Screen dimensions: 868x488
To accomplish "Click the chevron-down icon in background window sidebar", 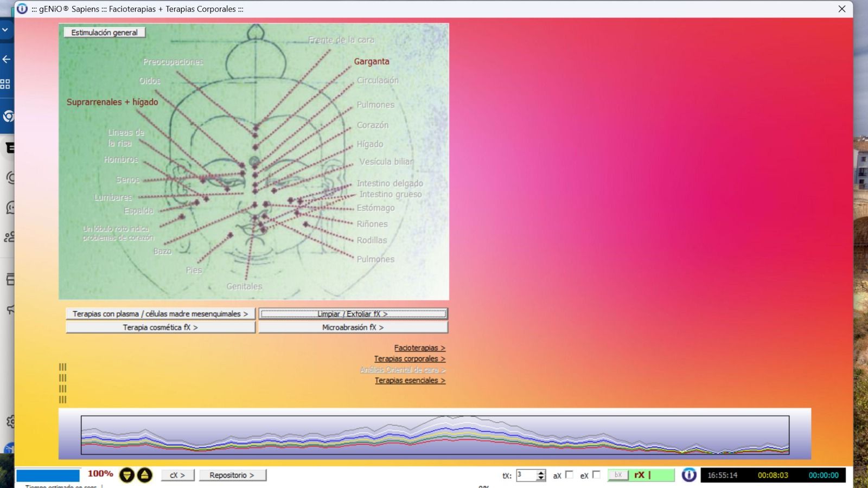I will tap(5, 30).
